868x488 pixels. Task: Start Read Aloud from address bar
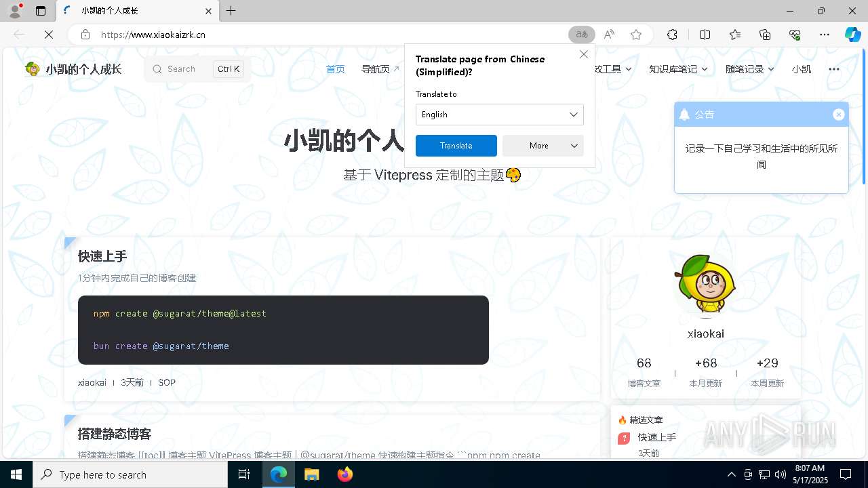[x=609, y=35]
